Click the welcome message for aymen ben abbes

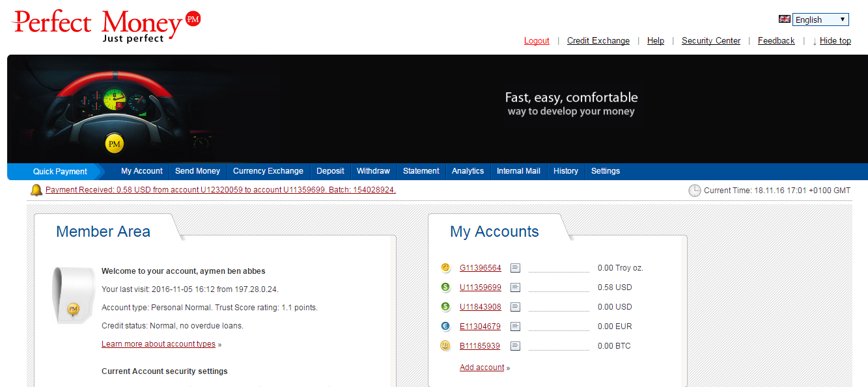tap(184, 271)
